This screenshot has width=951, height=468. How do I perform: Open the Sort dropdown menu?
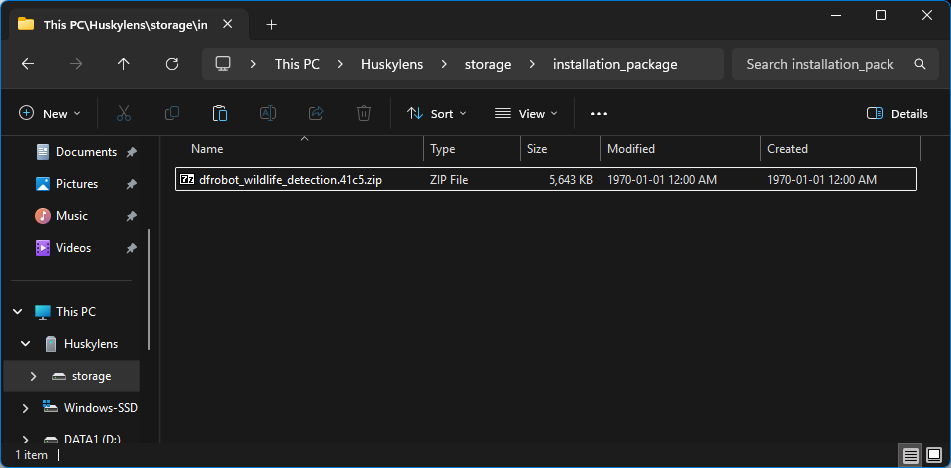pos(437,114)
